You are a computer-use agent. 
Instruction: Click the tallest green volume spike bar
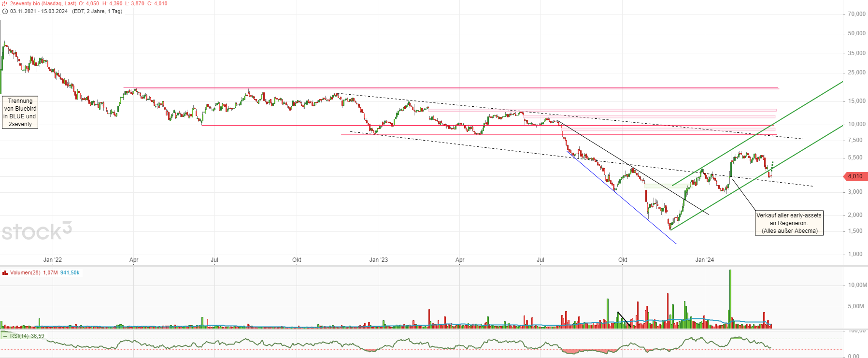730,299
